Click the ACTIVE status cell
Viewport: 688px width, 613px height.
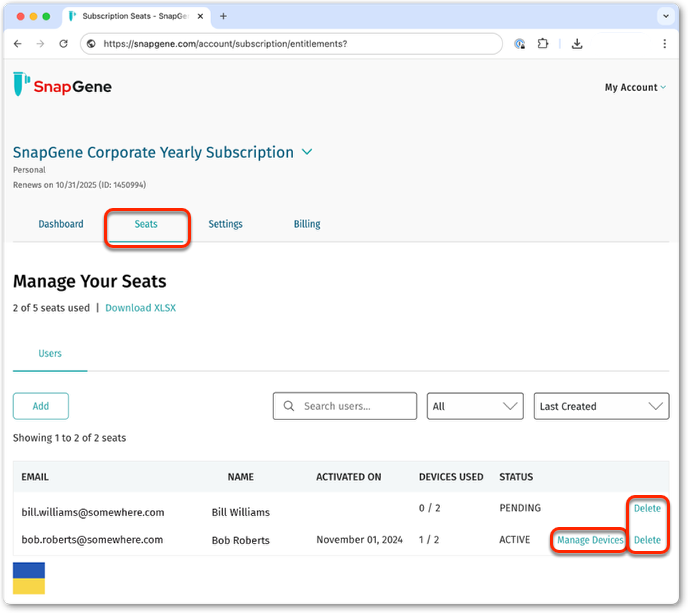point(515,539)
